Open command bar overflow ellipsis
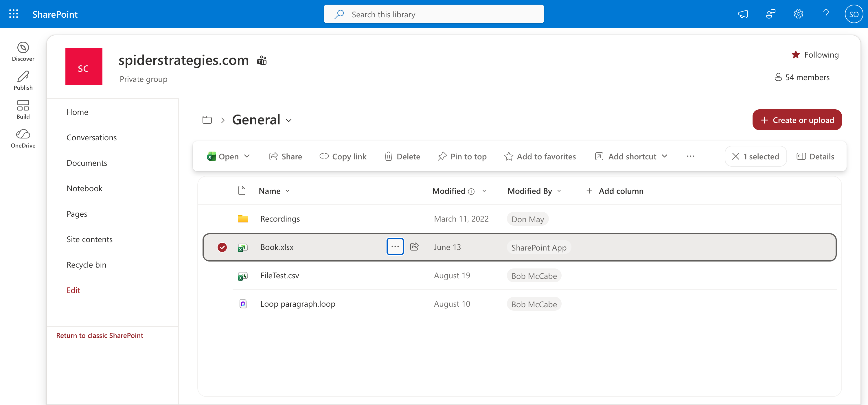The height and width of the screenshot is (405, 868). (x=690, y=156)
